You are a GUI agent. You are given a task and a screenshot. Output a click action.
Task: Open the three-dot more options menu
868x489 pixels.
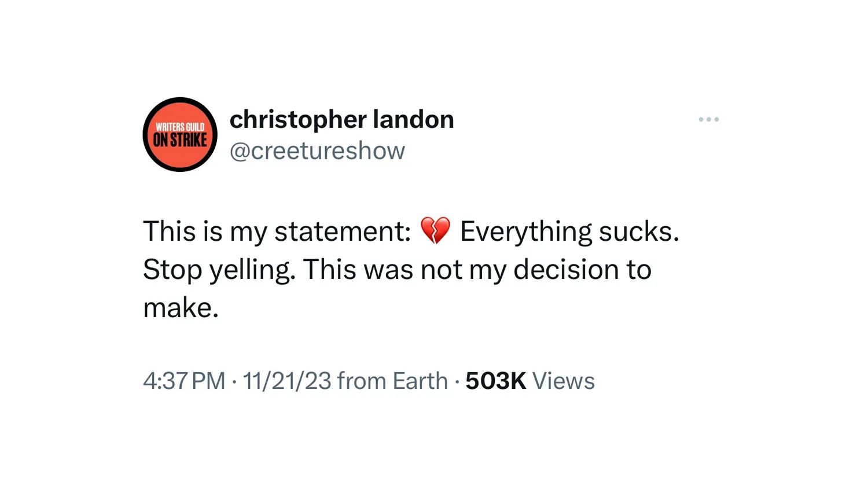708,120
